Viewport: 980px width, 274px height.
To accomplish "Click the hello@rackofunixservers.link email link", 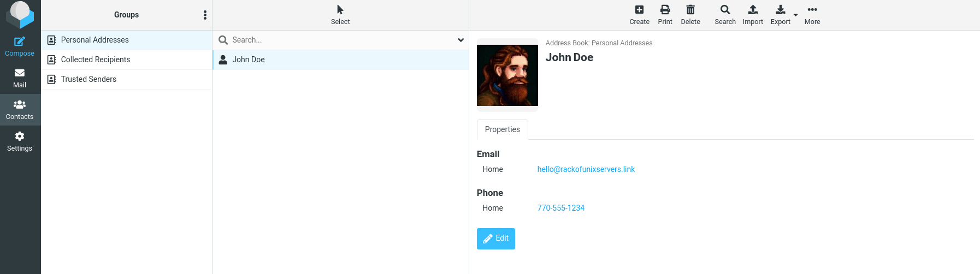I will 586,169.
